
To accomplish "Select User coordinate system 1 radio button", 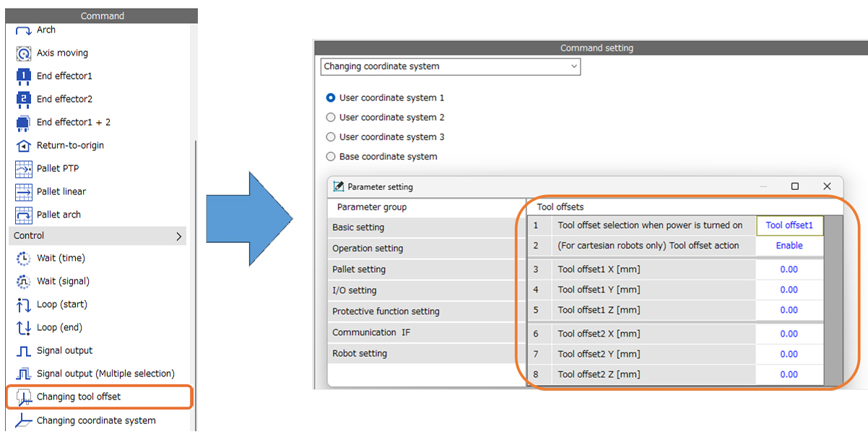I will click(x=331, y=98).
